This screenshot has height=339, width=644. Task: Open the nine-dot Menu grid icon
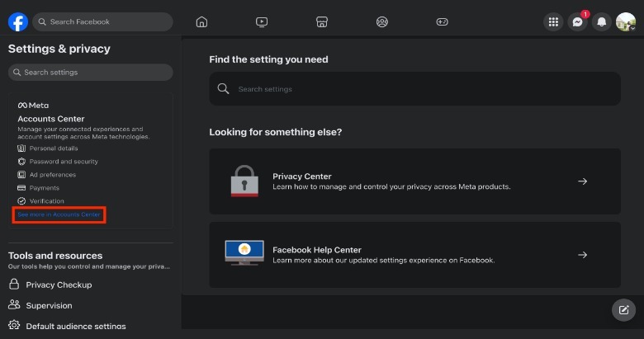[x=553, y=22]
